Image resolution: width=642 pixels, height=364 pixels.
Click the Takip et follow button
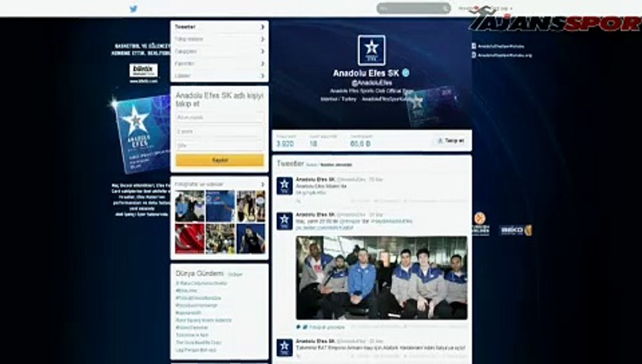pos(451,141)
